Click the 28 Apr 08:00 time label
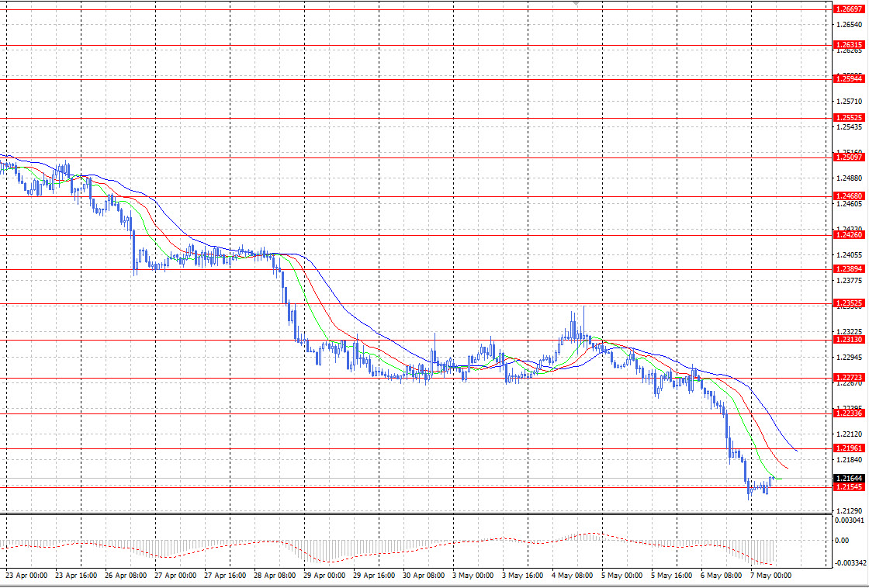 [275, 576]
